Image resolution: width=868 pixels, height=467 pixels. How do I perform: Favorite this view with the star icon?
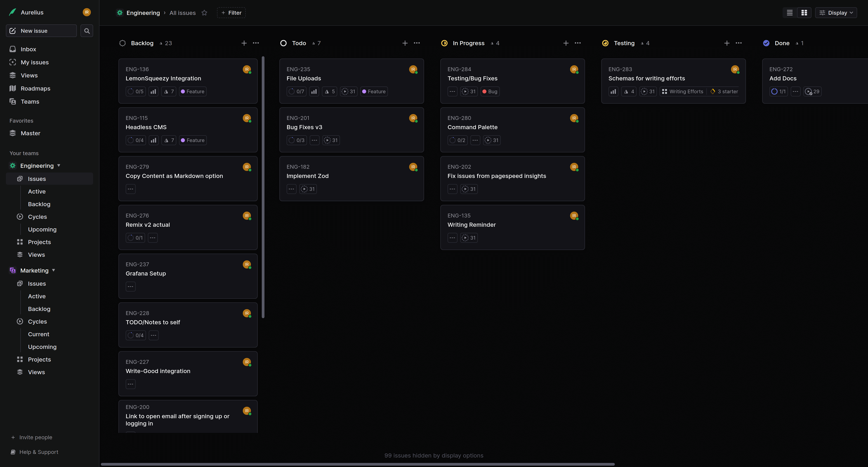tap(204, 13)
